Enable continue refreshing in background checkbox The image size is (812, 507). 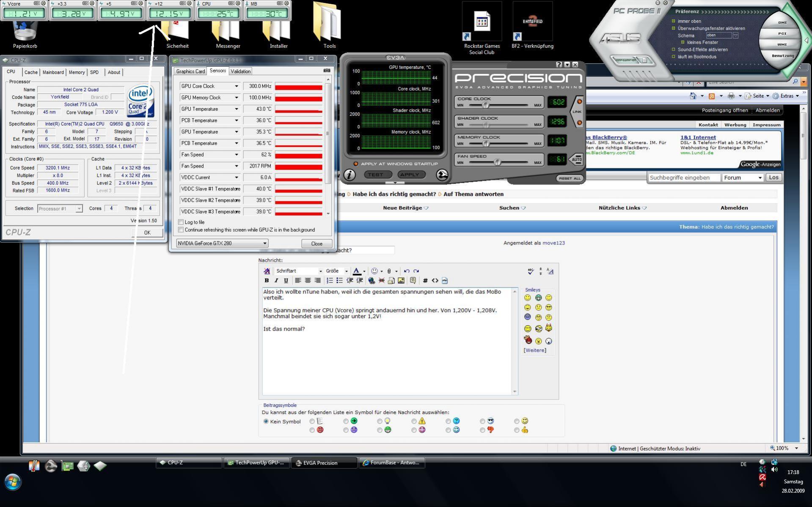(x=181, y=230)
